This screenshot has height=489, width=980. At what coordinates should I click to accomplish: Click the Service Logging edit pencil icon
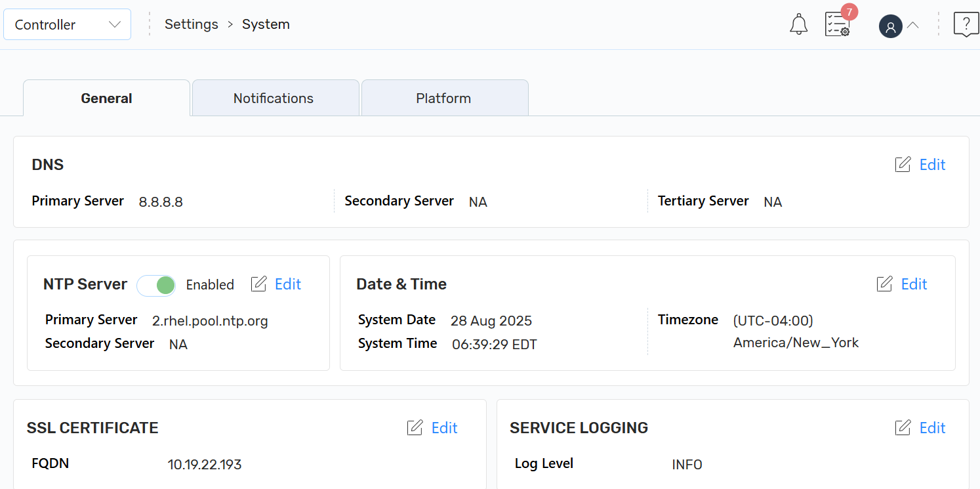tap(903, 428)
